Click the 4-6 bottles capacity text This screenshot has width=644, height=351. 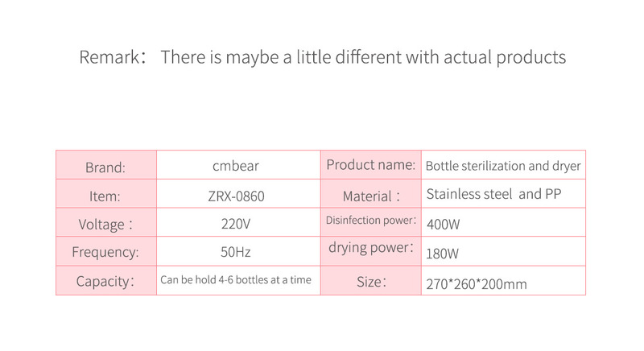pos(236,280)
